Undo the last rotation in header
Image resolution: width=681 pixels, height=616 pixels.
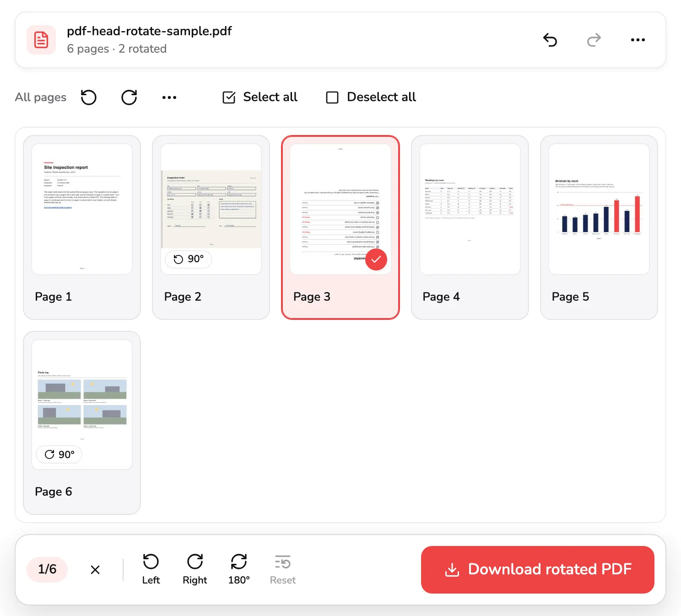click(550, 40)
